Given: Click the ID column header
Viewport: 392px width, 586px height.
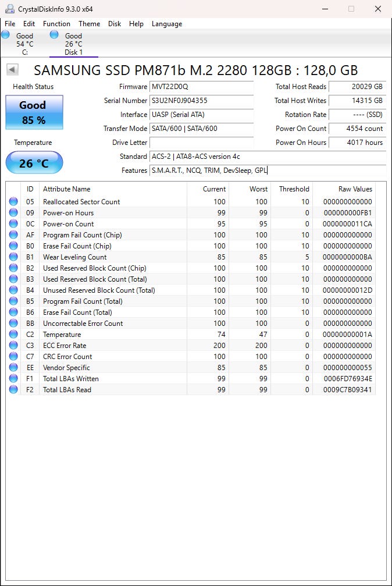Looking at the screenshot, I should pyautogui.click(x=30, y=189).
